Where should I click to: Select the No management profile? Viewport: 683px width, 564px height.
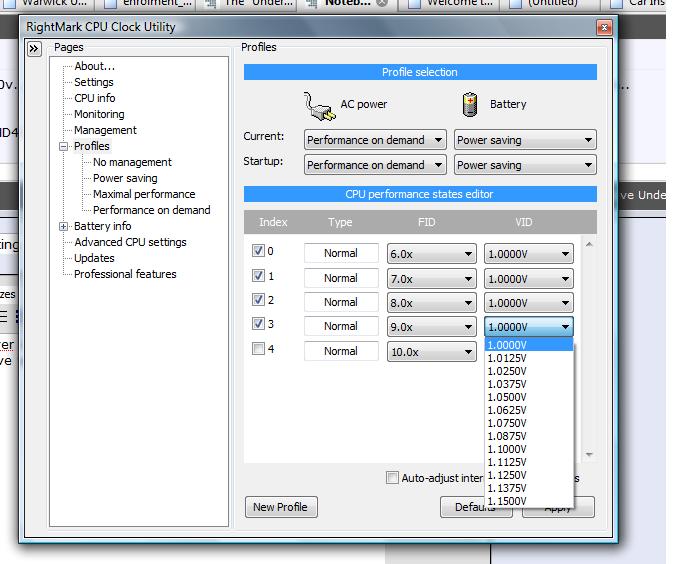(132, 162)
